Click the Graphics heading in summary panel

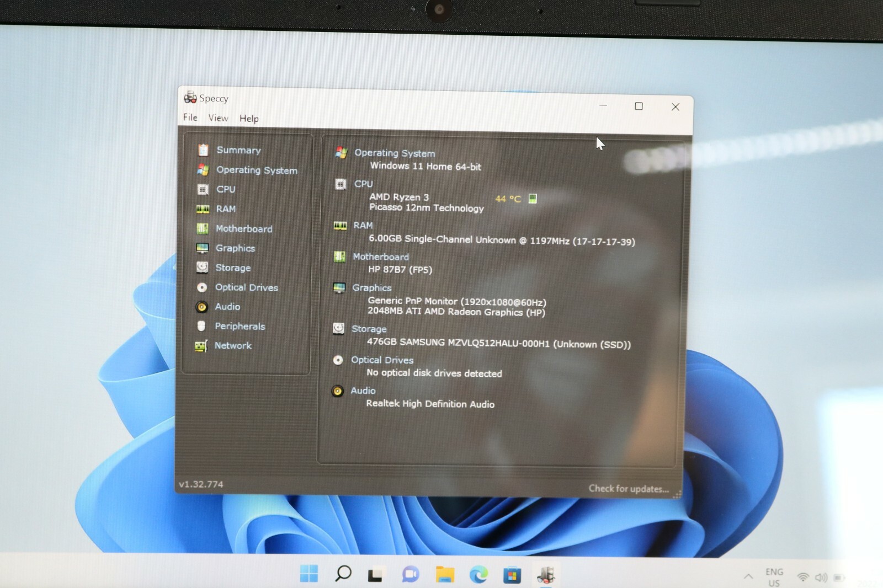(x=372, y=288)
